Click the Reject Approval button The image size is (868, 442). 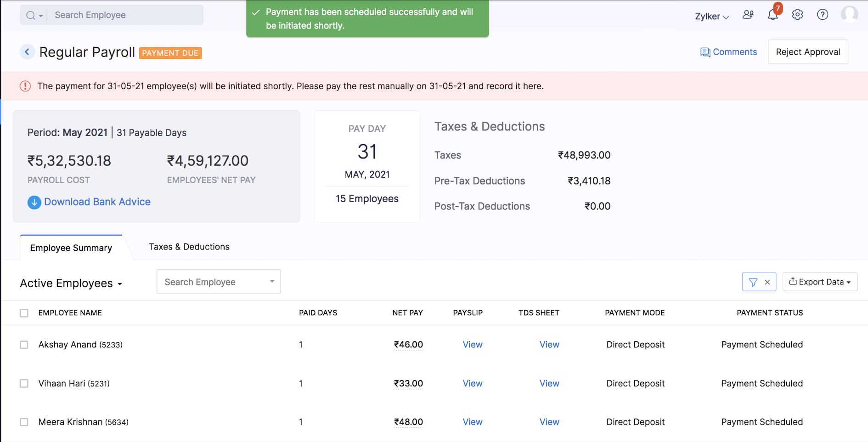(807, 52)
